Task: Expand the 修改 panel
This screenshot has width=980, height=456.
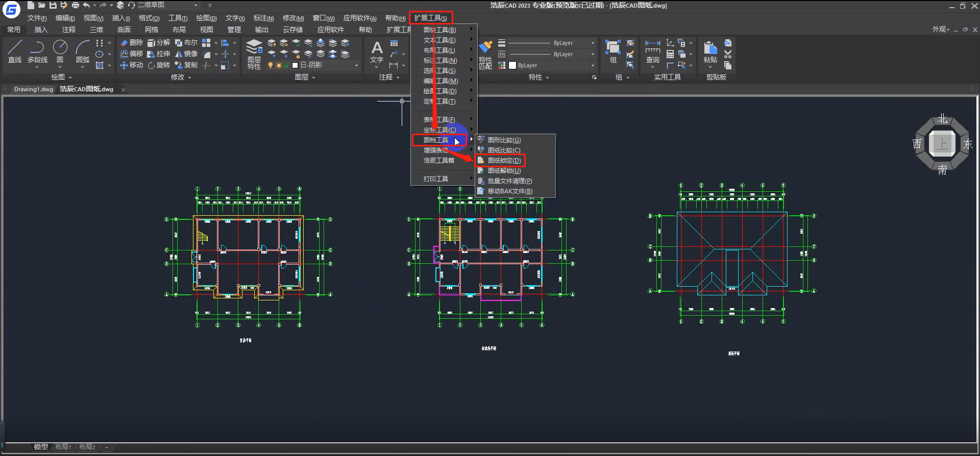Action: [x=181, y=78]
